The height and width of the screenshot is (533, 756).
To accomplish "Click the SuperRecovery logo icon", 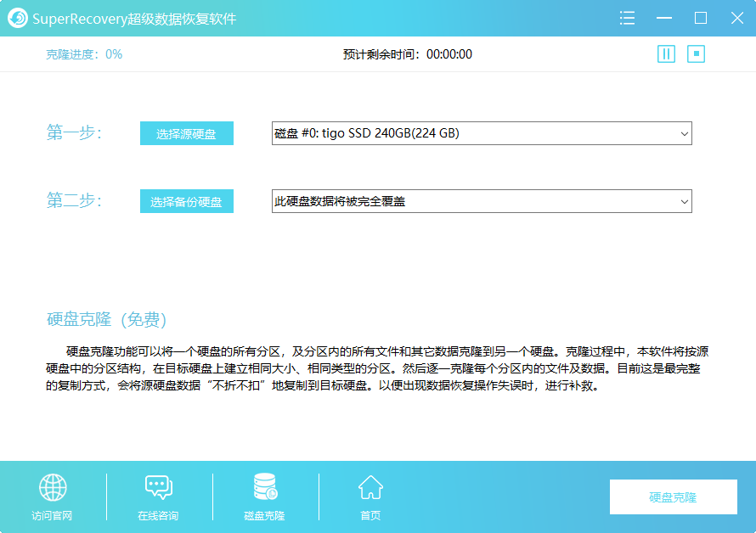I will (x=18, y=19).
